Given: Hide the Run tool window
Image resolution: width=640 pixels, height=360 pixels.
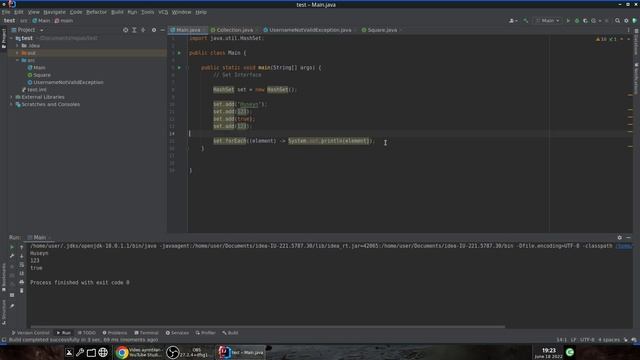Looking at the screenshot, I should (628, 237).
